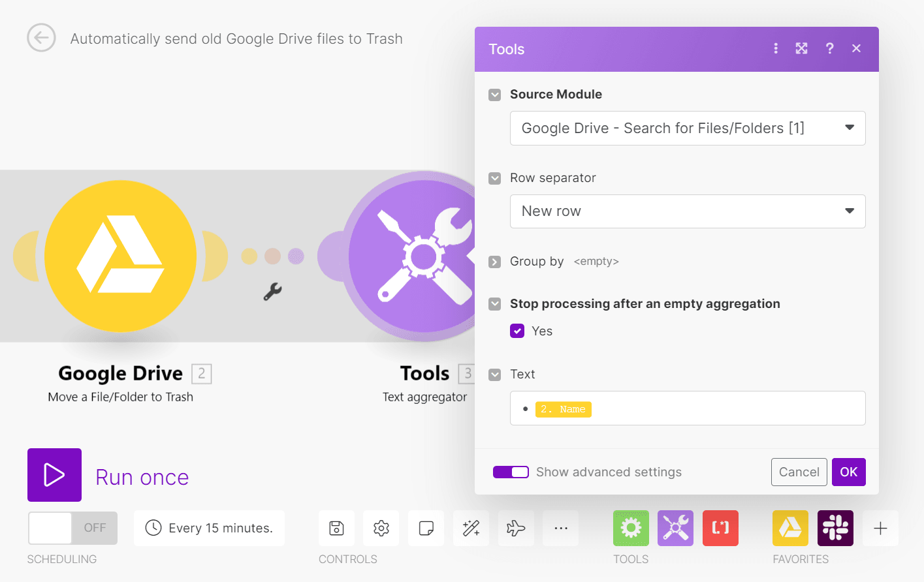Check the Yes box for empty aggregation stop

click(517, 331)
